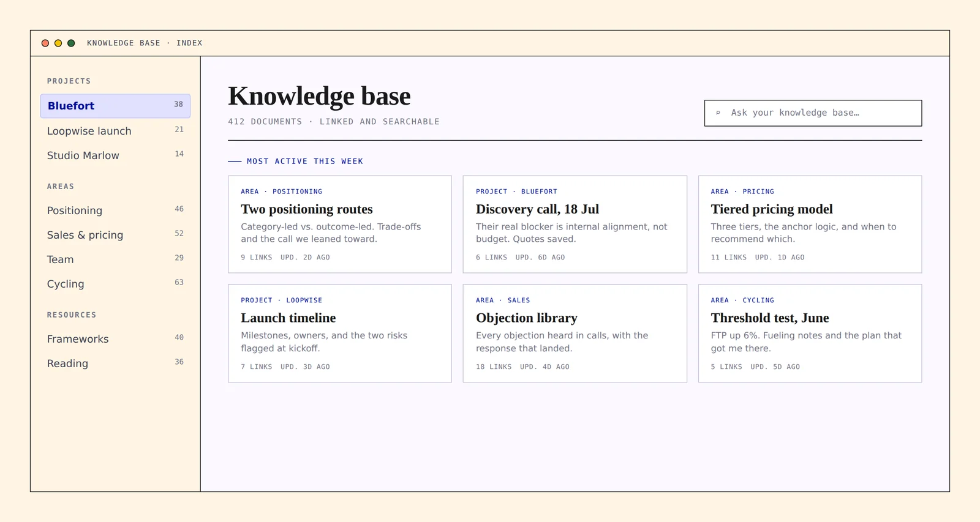This screenshot has width=980, height=522.
Task: Click the UPD. 6D AGO timestamp
Action: [x=540, y=258]
